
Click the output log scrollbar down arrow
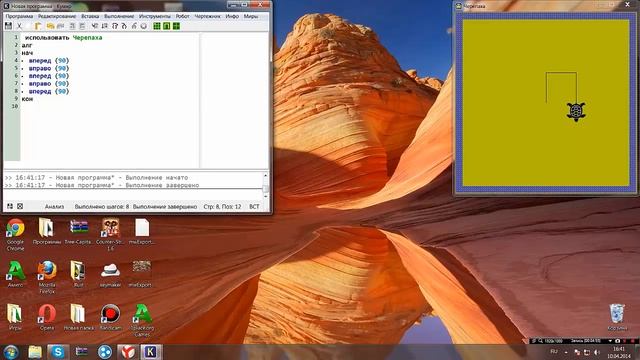(x=266, y=196)
